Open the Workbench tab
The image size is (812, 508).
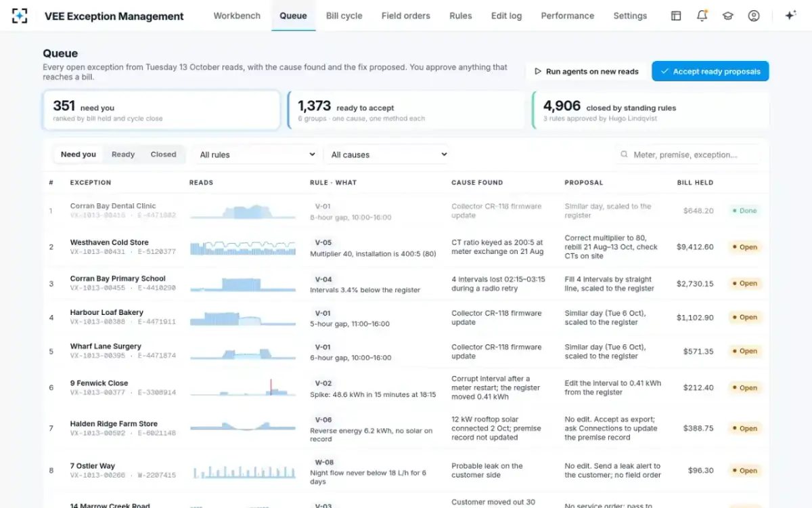pyautogui.click(x=237, y=16)
